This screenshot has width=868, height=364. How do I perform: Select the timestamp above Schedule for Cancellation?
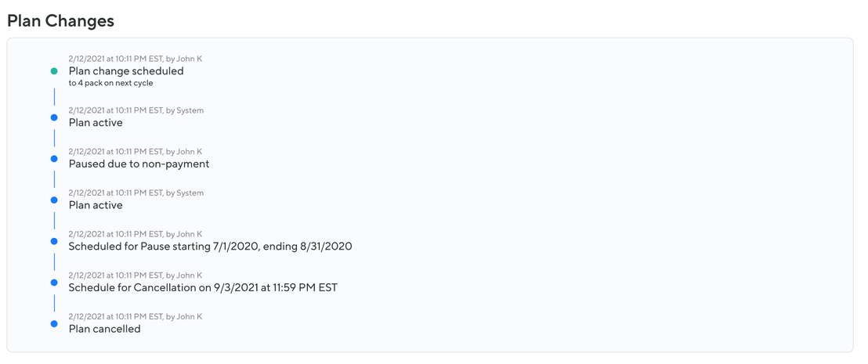point(135,276)
